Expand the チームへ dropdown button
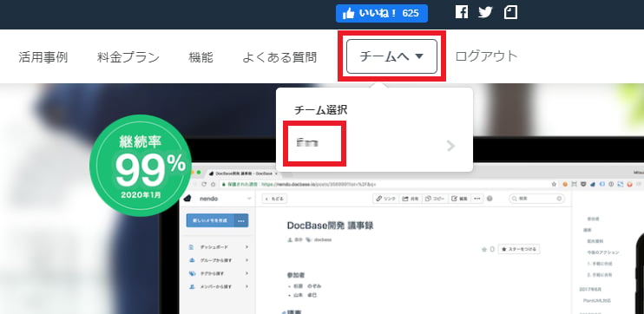Image resolution: width=644 pixels, height=314 pixels. click(391, 56)
